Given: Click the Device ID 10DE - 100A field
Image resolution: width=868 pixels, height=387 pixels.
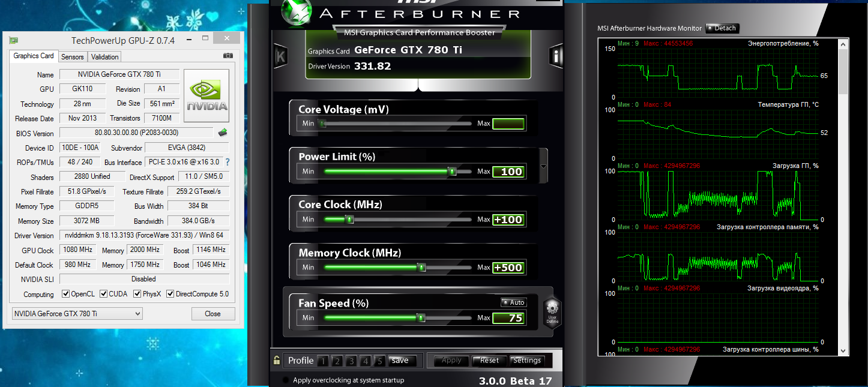Looking at the screenshot, I should tap(80, 148).
